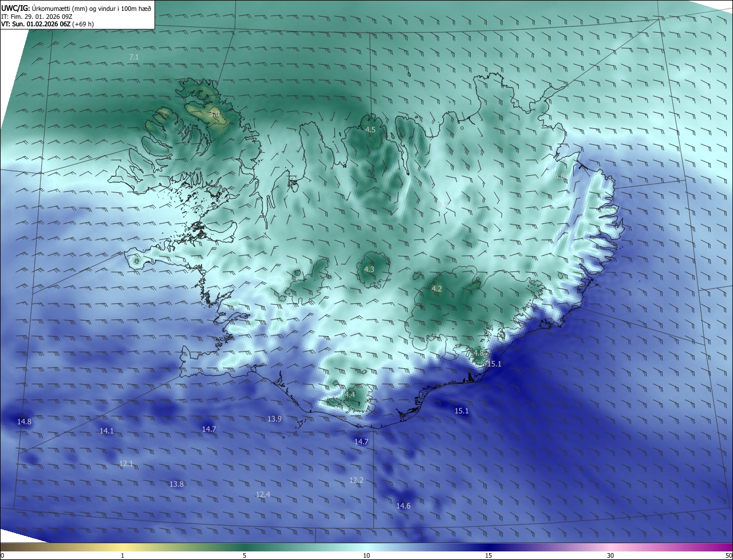
Task: Click the '12.4' value label over the ocean
Action: coord(263,494)
